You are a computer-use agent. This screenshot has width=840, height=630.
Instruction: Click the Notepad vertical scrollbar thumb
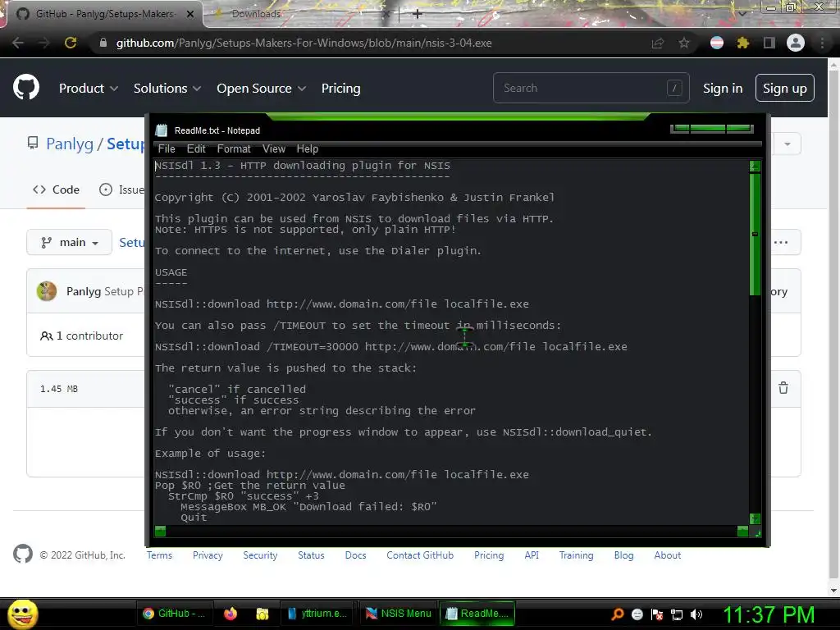(x=755, y=235)
